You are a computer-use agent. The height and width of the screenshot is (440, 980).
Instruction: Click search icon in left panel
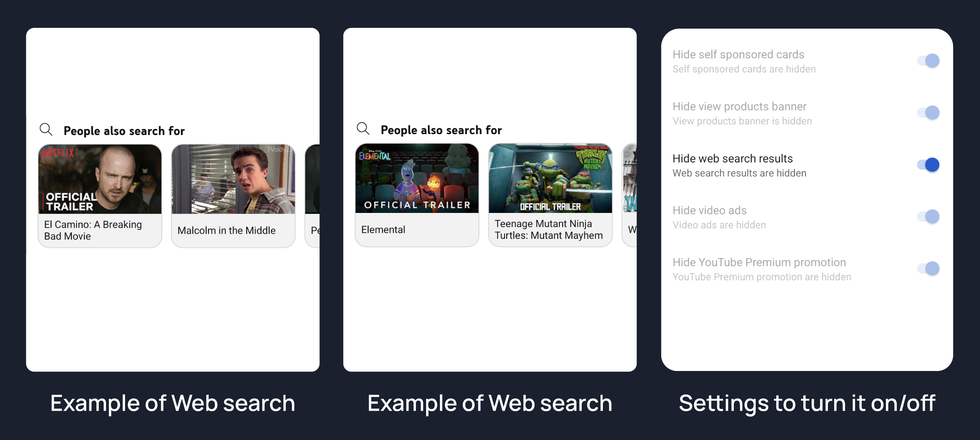46,129
